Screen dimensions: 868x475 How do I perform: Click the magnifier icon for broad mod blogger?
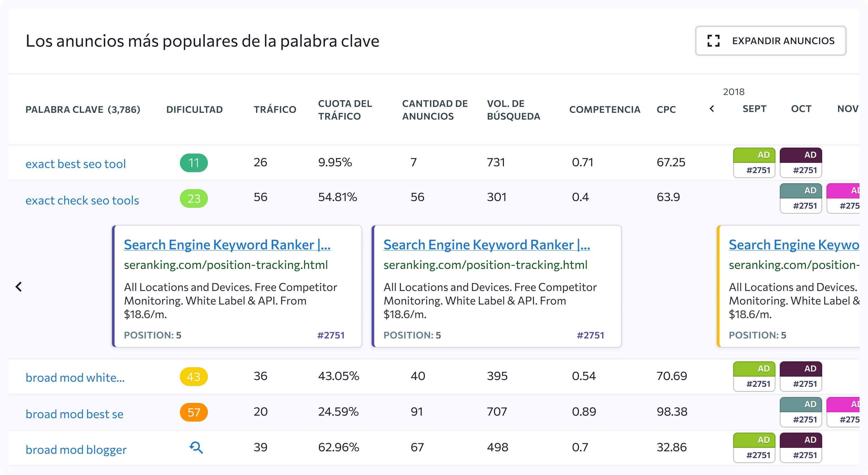(x=196, y=448)
